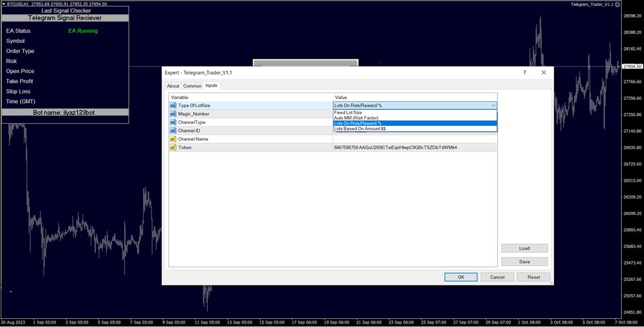The image size is (644, 327).
Task: Click the Channel Name string icon
Action: [x=173, y=139]
